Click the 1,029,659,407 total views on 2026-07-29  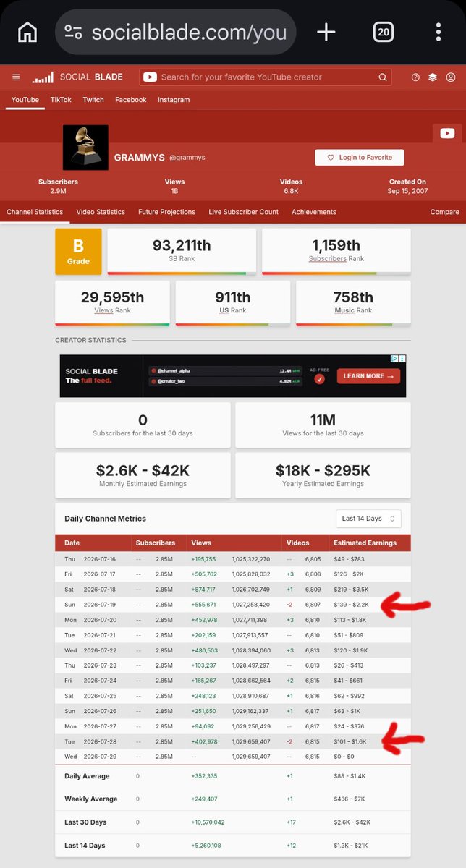pyautogui.click(x=251, y=756)
